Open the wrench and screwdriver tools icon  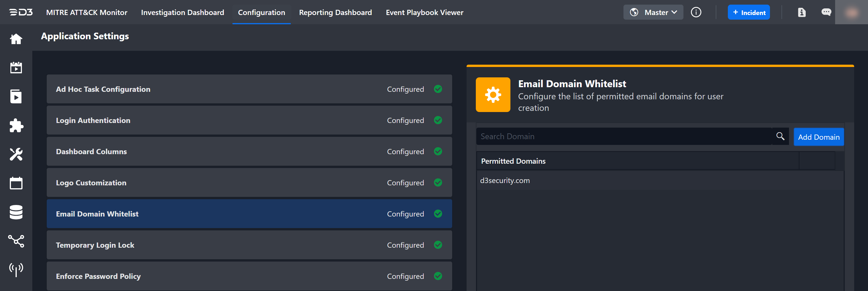pyautogui.click(x=16, y=154)
